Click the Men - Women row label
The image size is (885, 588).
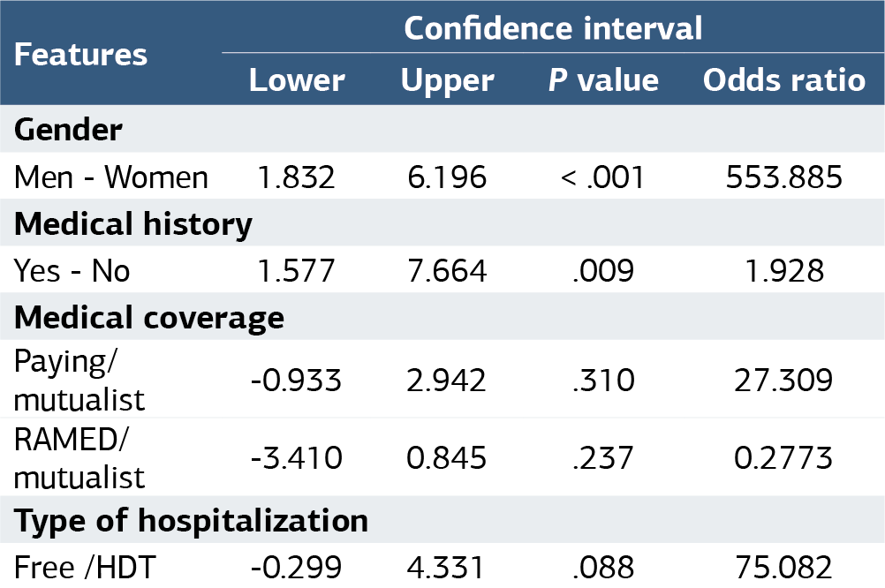click(x=111, y=177)
